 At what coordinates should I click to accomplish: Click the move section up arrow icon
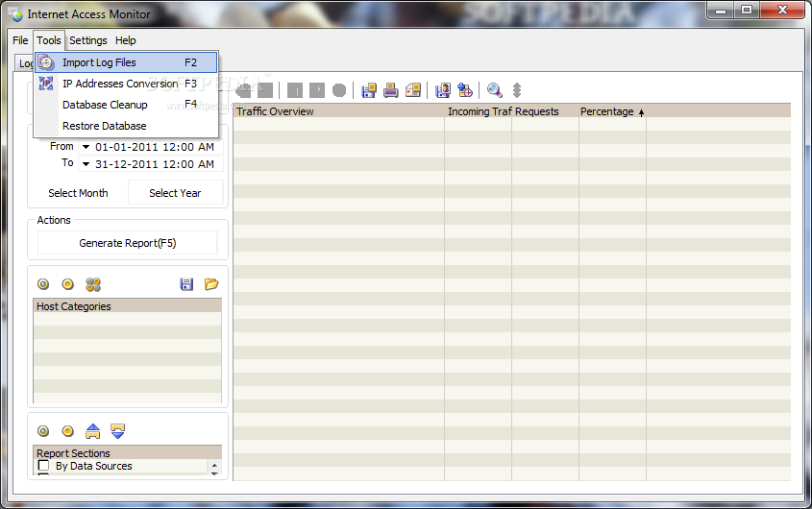(92, 431)
